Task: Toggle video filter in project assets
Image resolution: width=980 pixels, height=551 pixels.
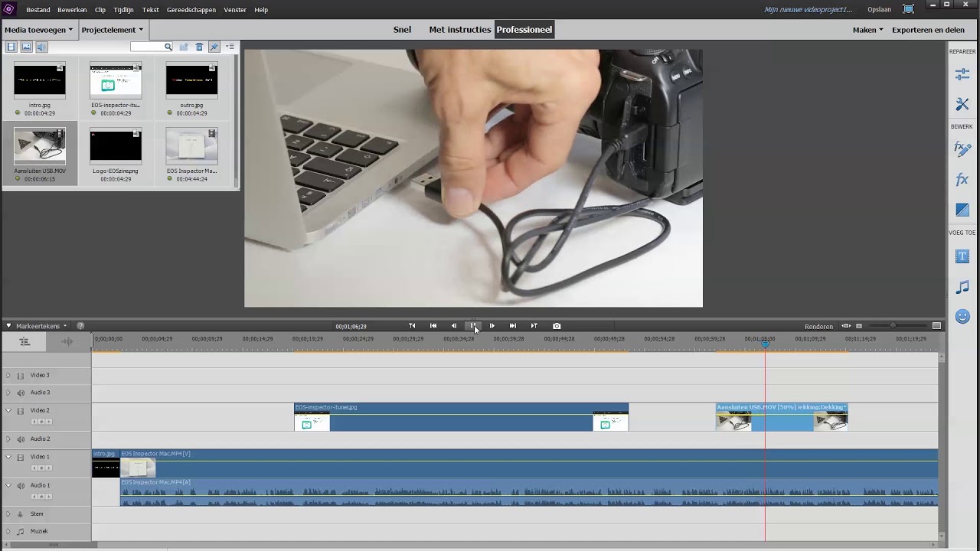Action: tap(11, 47)
